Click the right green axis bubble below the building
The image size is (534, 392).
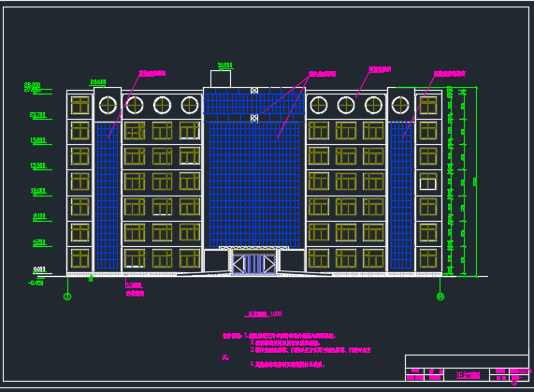coord(440,297)
